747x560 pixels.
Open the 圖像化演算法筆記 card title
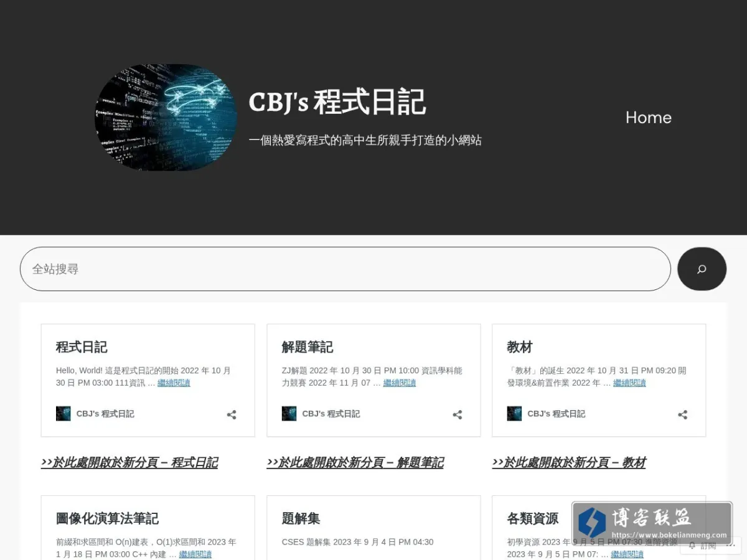pos(107,518)
